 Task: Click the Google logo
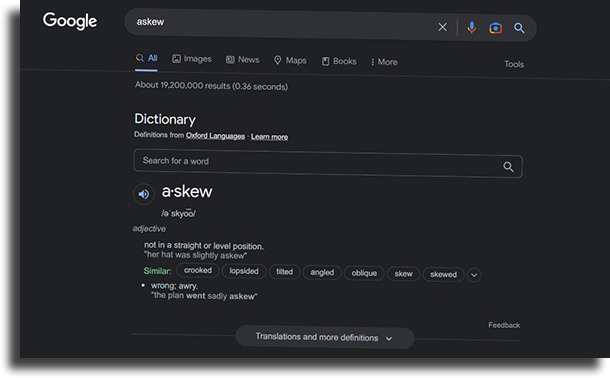pos(70,21)
